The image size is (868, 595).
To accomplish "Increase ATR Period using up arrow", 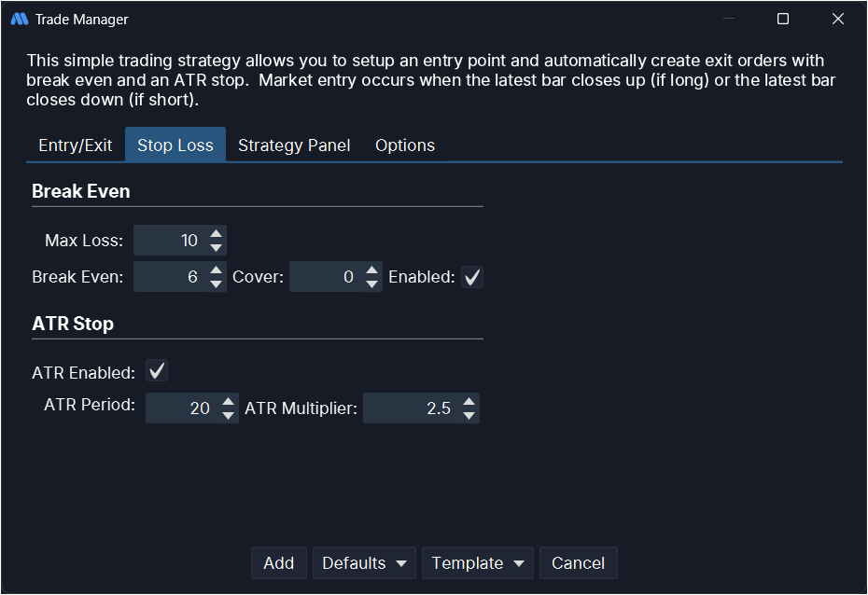I will (x=229, y=401).
